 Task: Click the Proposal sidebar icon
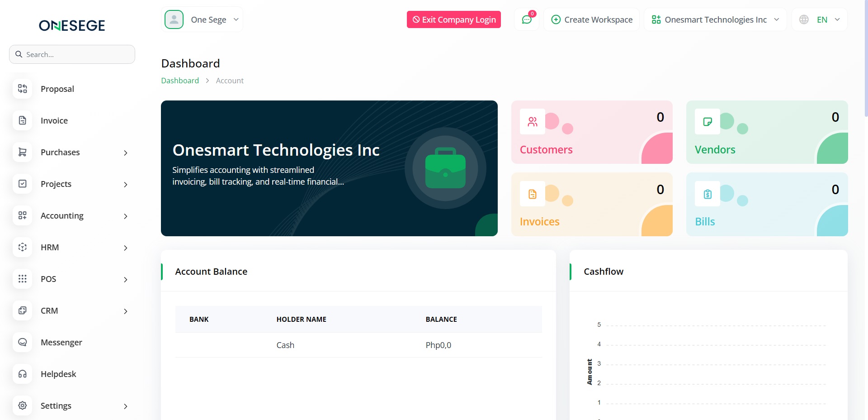[23, 89]
